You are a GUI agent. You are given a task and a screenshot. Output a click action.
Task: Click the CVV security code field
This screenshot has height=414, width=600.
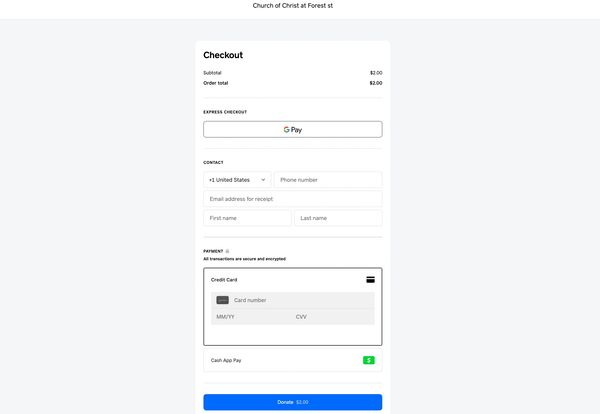(330, 317)
